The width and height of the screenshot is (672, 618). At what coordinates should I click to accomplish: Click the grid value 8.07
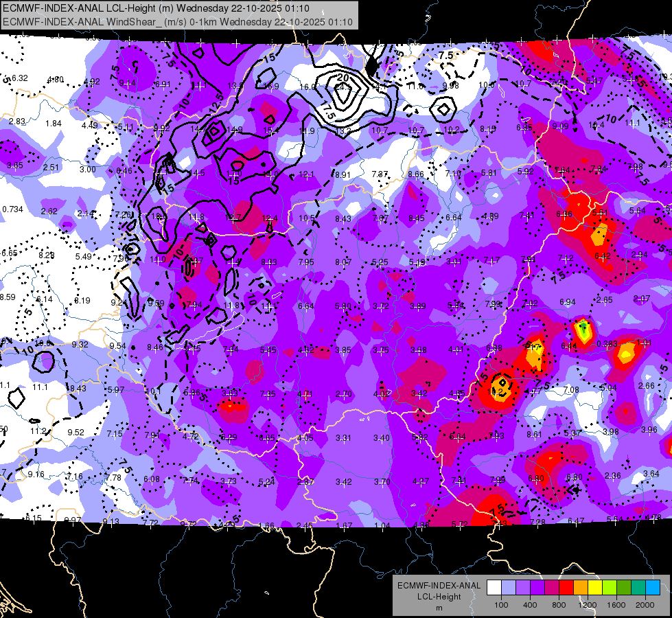[343, 262]
